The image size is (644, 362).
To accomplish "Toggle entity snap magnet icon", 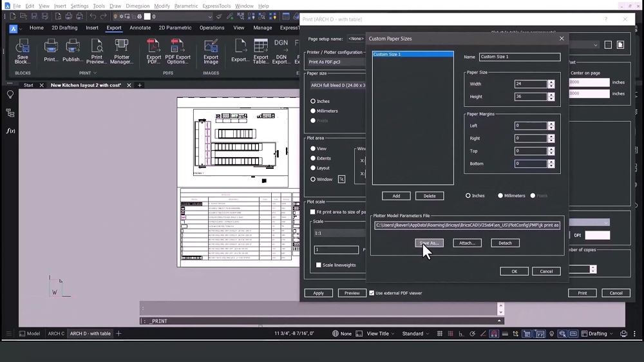I will 494,334.
